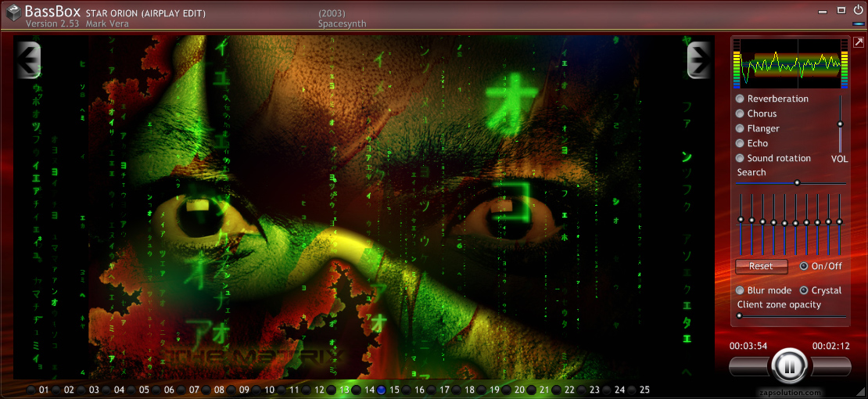
Task: Select track 13 in the track list
Action: (331, 390)
